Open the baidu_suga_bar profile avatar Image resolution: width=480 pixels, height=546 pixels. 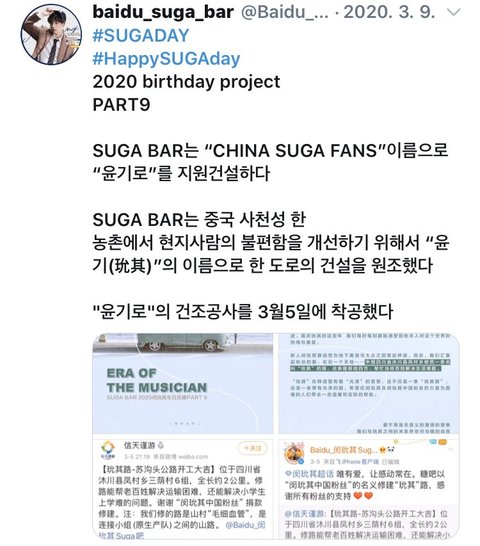(51, 34)
